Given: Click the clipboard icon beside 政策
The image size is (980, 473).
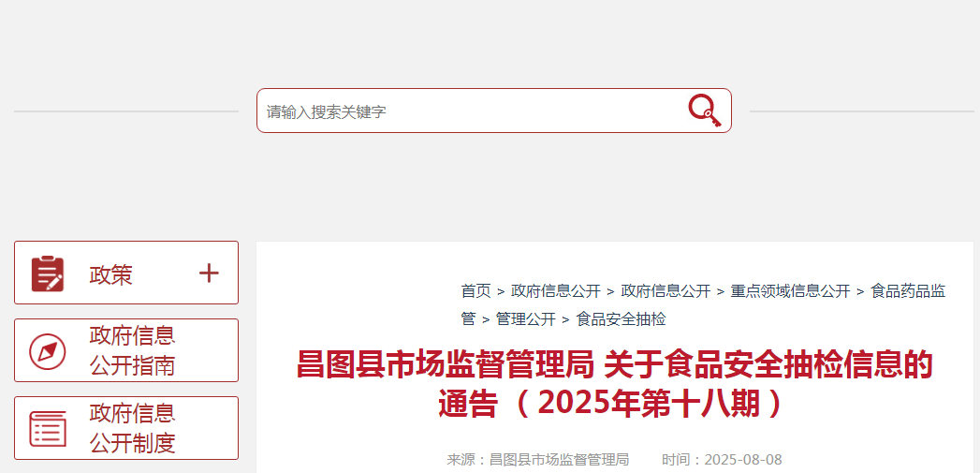Looking at the screenshot, I should click(x=48, y=273).
